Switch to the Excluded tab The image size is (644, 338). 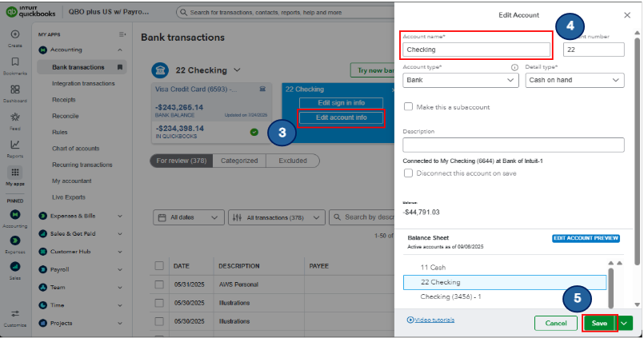pyautogui.click(x=293, y=161)
